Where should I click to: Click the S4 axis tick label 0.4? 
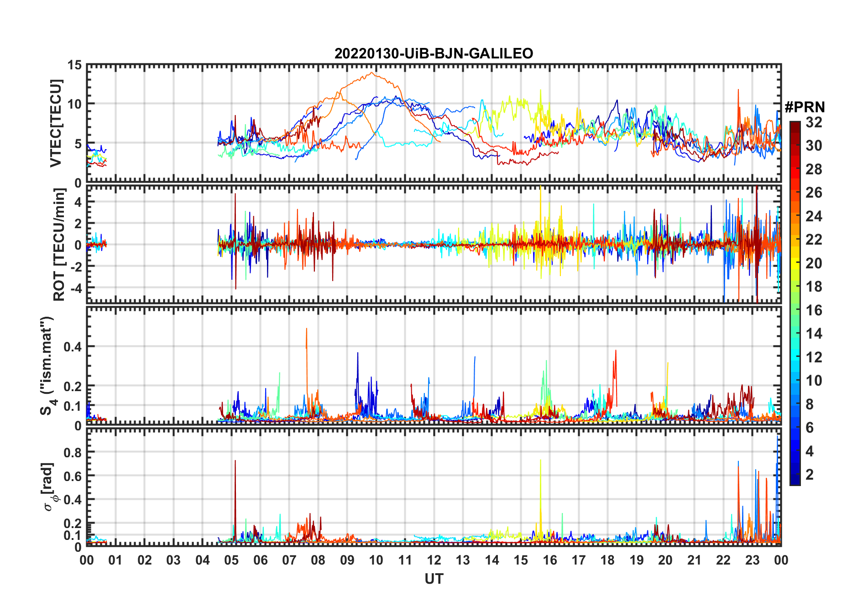(x=73, y=347)
